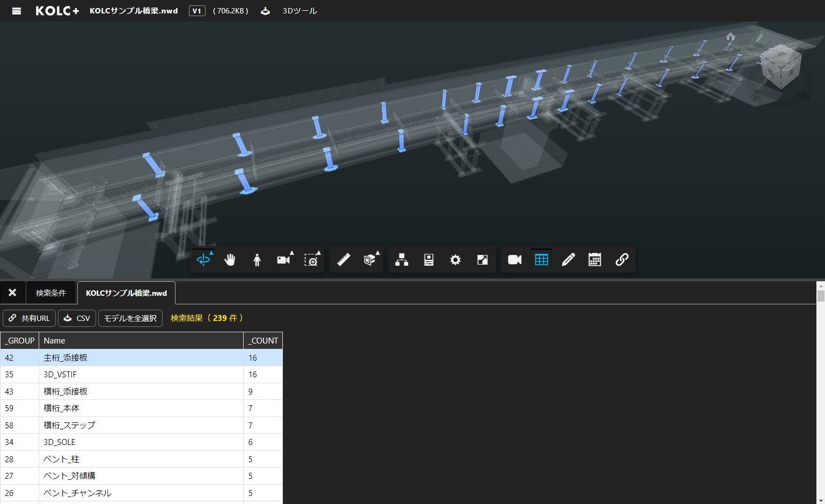Expand the camera view options
Image resolution: width=825 pixels, height=504 pixels.
coord(284,260)
